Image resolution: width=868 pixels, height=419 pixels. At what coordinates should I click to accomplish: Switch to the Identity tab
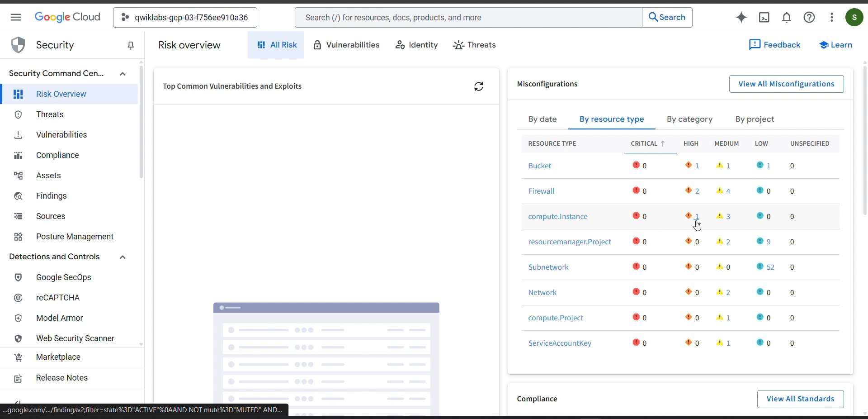coord(416,45)
